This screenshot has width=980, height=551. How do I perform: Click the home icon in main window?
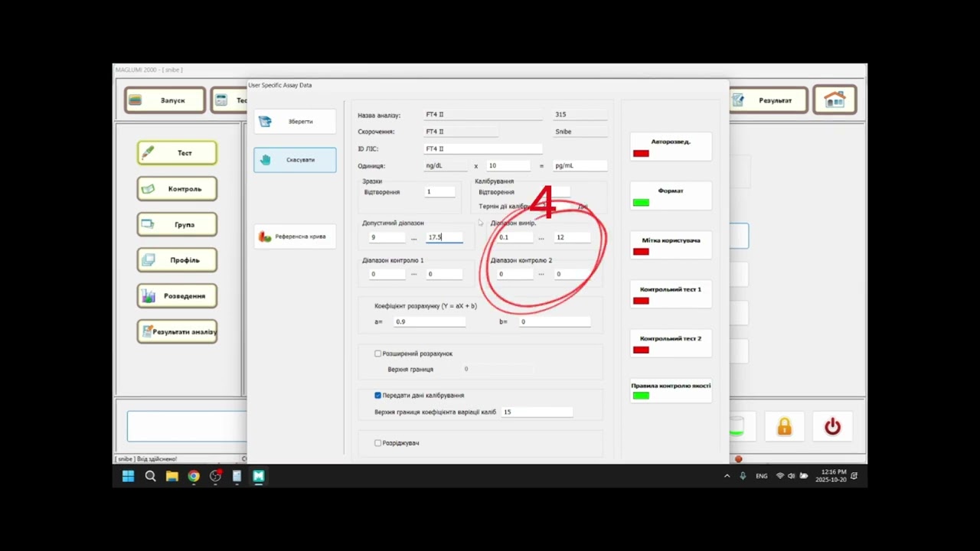pos(835,99)
